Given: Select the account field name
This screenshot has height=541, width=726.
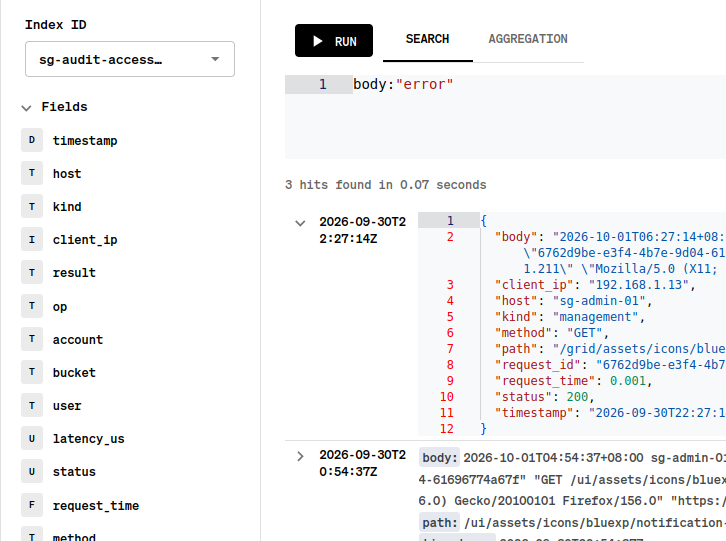Looking at the screenshot, I should (78, 340).
